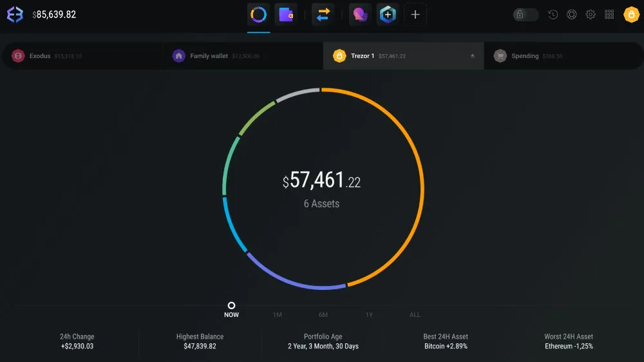The image size is (644, 362).
Task: Click the orange Trezor lock profile icon
Action: tap(631, 14)
